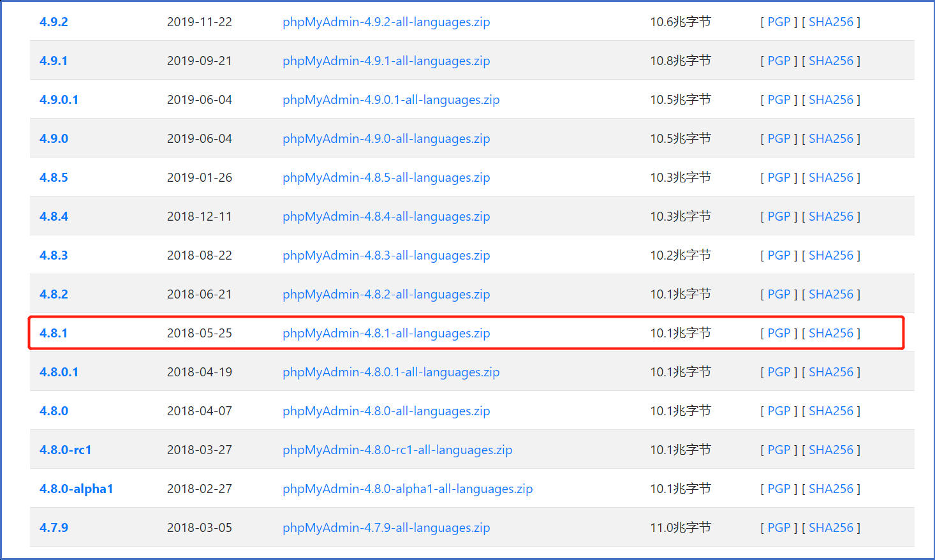The height and width of the screenshot is (560, 935).
Task: Open version 4.8.0-alpha1 release link
Action: click(x=76, y=489)
